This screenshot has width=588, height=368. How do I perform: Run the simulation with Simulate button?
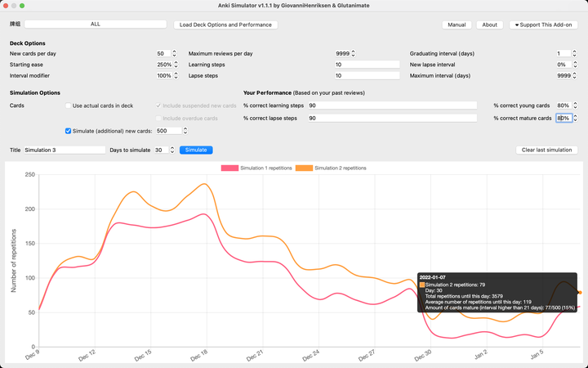click(x=196, y=150)
